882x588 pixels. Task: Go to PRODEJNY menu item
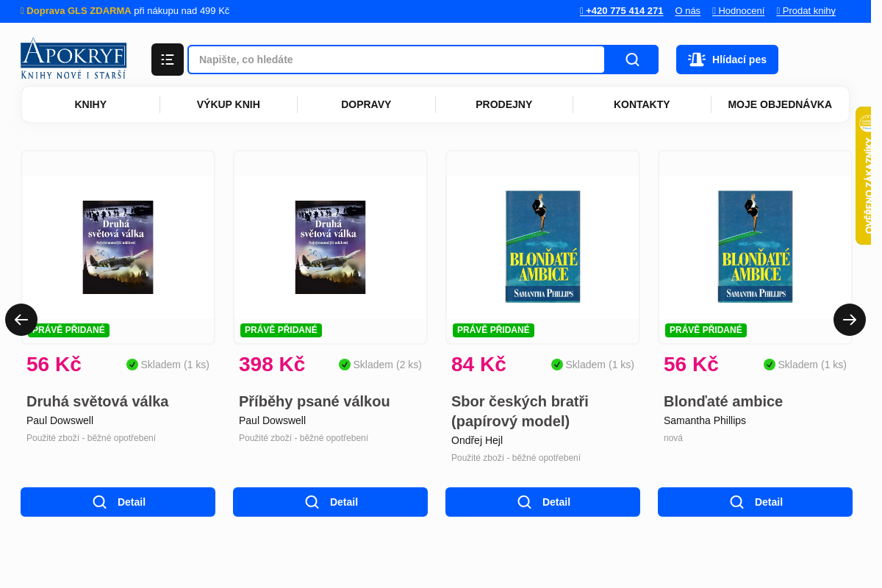click(x=504, y=104)
